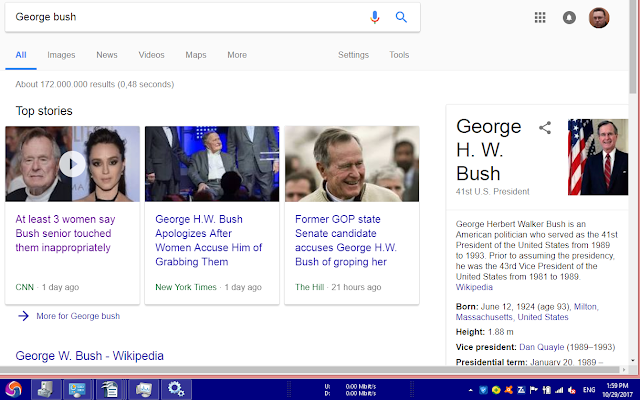The image size is (640, 400).
Task: Click More for George bush link
Action: pyautogui.click(x=78, y=316)
